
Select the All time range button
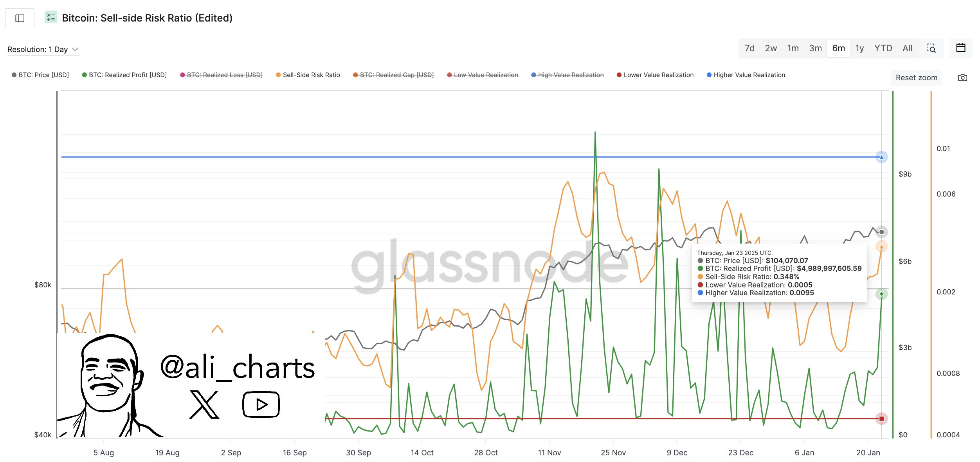tap(907, 48)
